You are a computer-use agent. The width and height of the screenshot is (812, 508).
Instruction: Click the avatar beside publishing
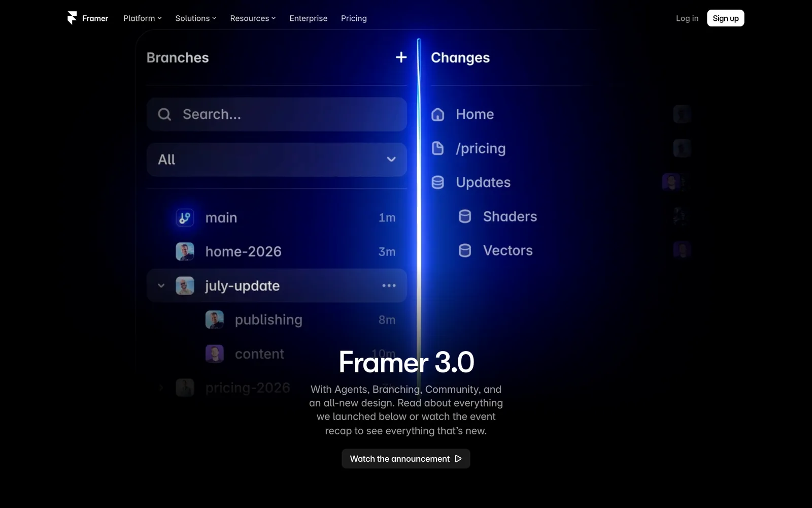coord(214,320)
